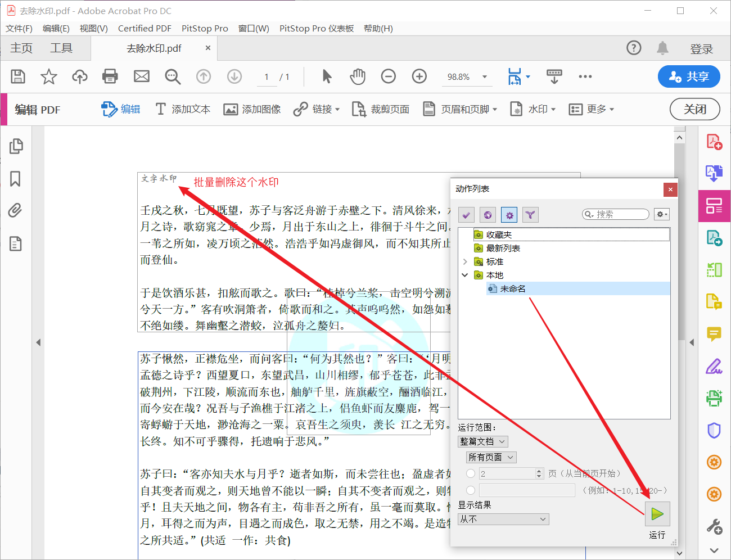Select the page-count radio button in run range
The height and width of the screenshot is (560, 731).
click(471, 473)
